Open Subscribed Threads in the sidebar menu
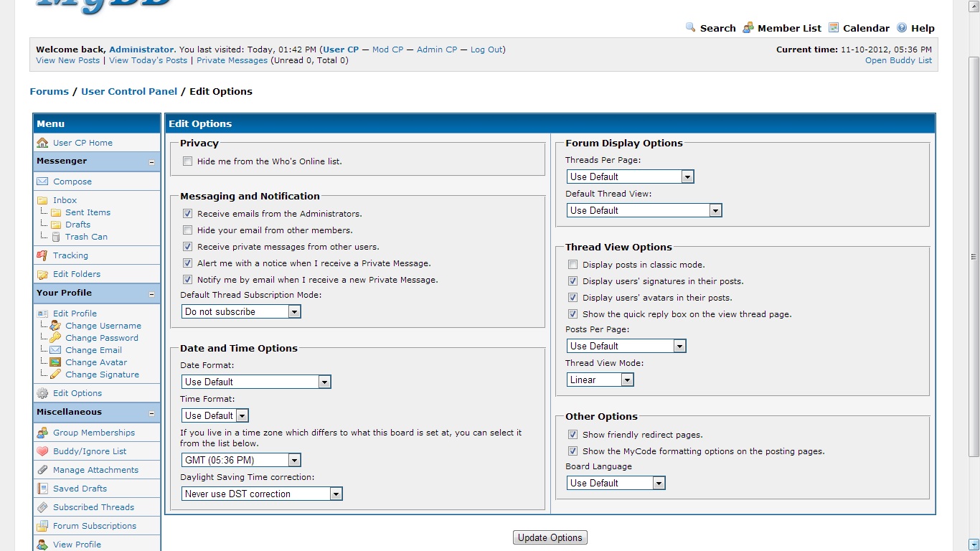The height and width of the screenshot is (551, 980). pyautogui.click(x=93, y=507)
